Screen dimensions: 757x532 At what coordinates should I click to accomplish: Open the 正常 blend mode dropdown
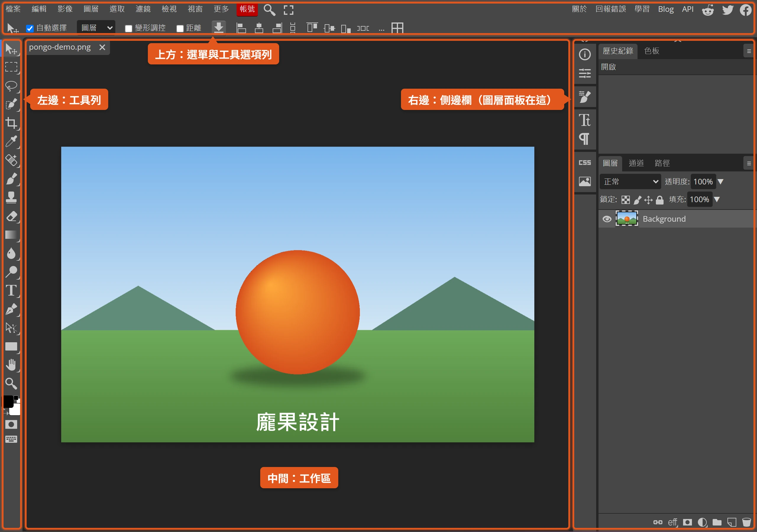(630, 181)
